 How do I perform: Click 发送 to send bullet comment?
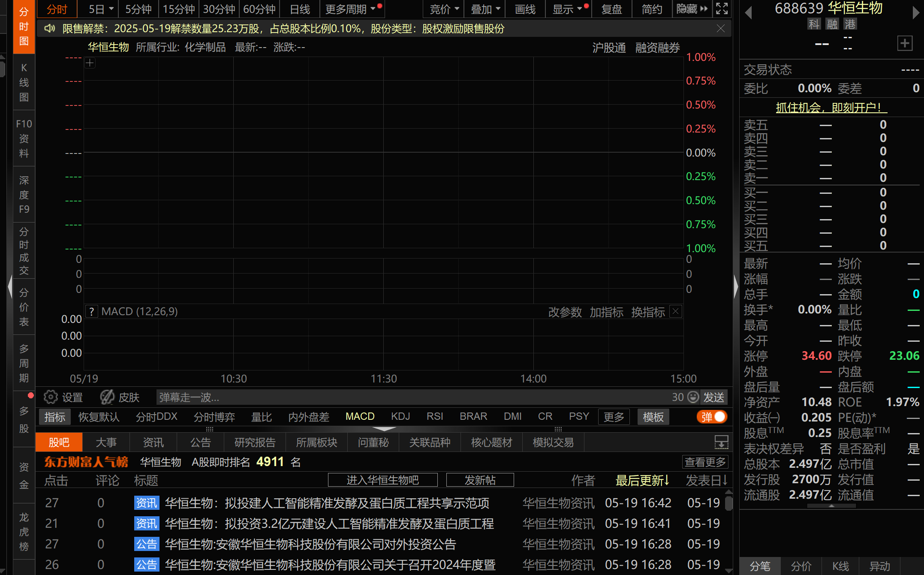click(713, 397)
